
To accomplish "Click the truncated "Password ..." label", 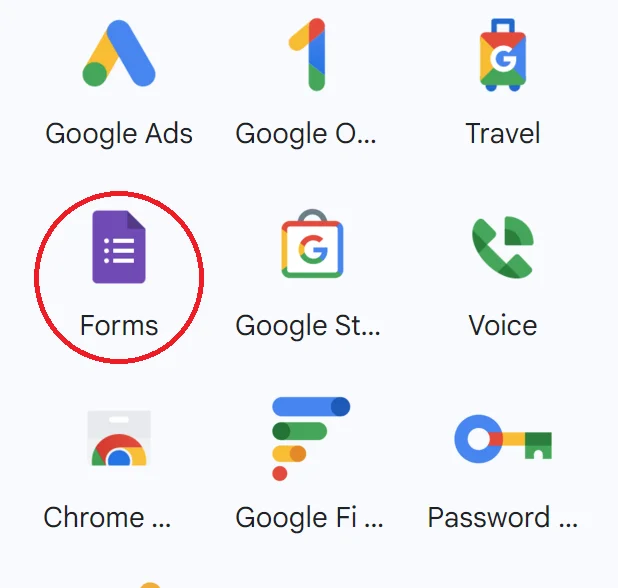I will coord(503,517).
